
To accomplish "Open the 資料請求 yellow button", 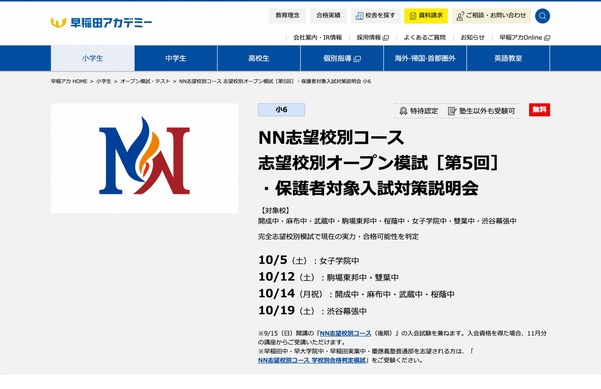I will pos(426,16).
